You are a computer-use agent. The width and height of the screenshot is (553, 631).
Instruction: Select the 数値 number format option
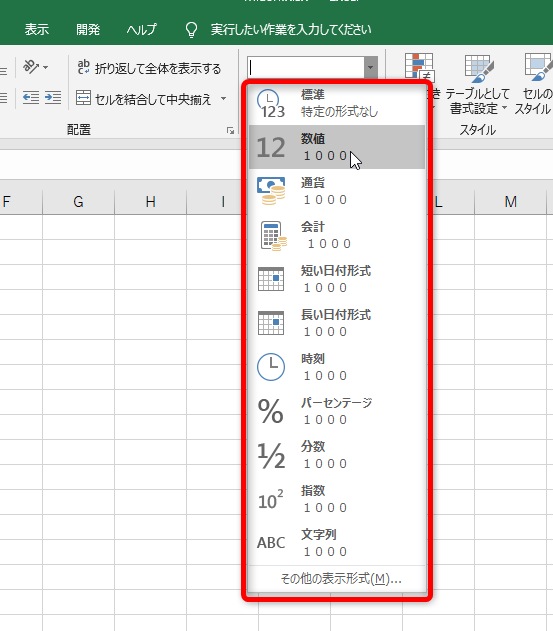(337, 147)
